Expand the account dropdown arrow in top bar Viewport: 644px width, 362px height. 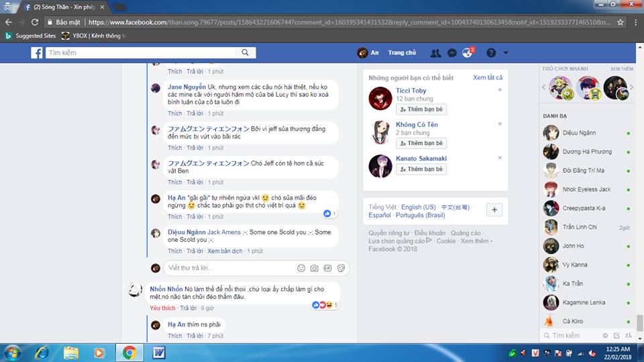[x=506, y=53]
